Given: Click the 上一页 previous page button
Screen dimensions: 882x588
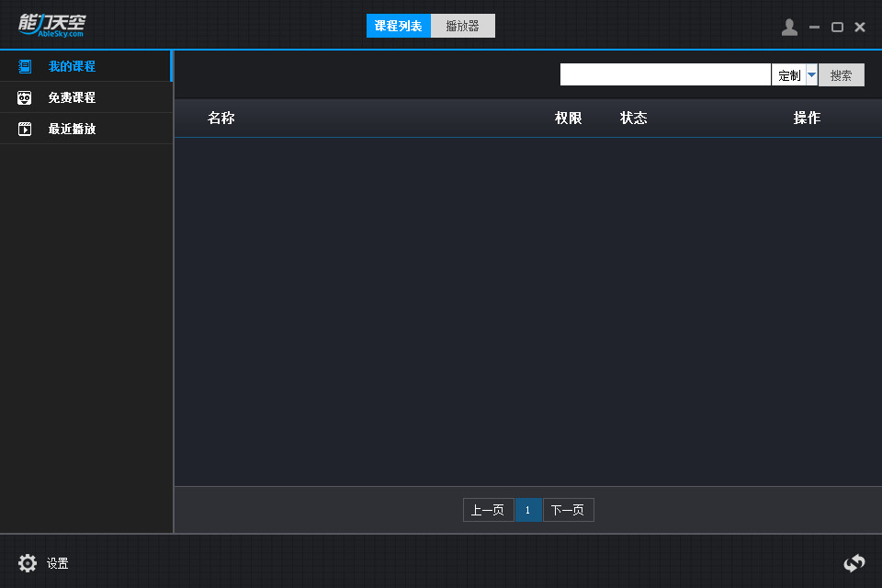Looking at the screenshot, I should [488, 510].
